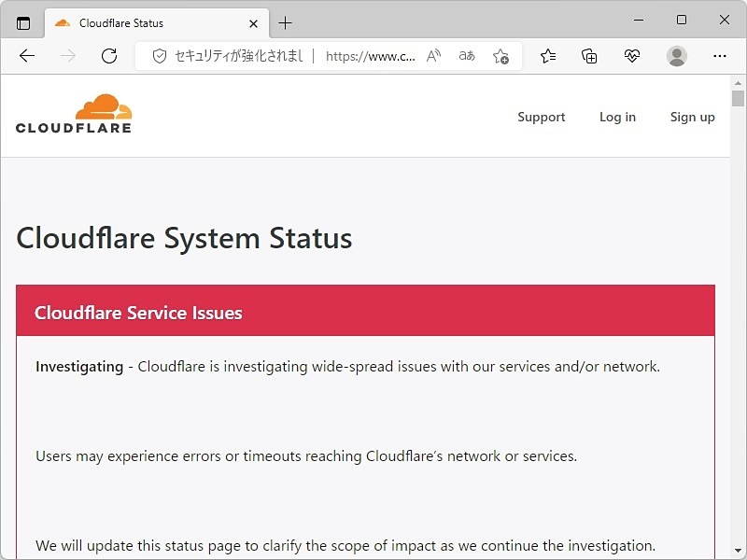Click the Cloudflare logo

pyautogui.click(x=74, y=114)
